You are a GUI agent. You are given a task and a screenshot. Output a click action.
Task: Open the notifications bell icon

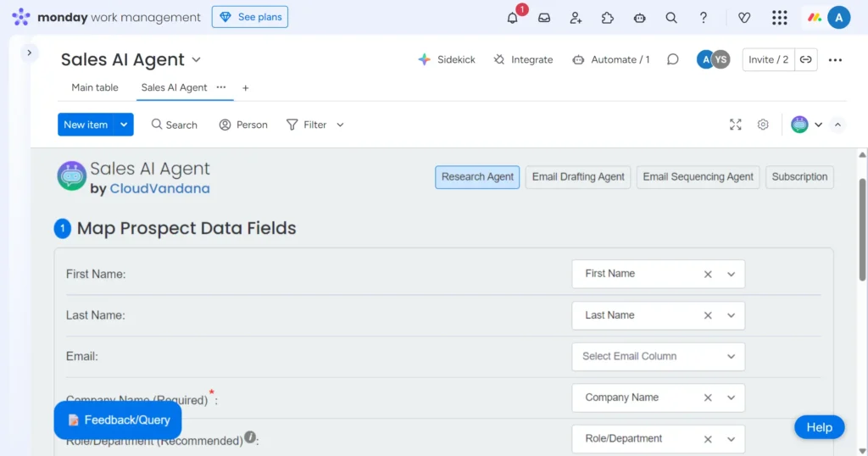[513, 18]
